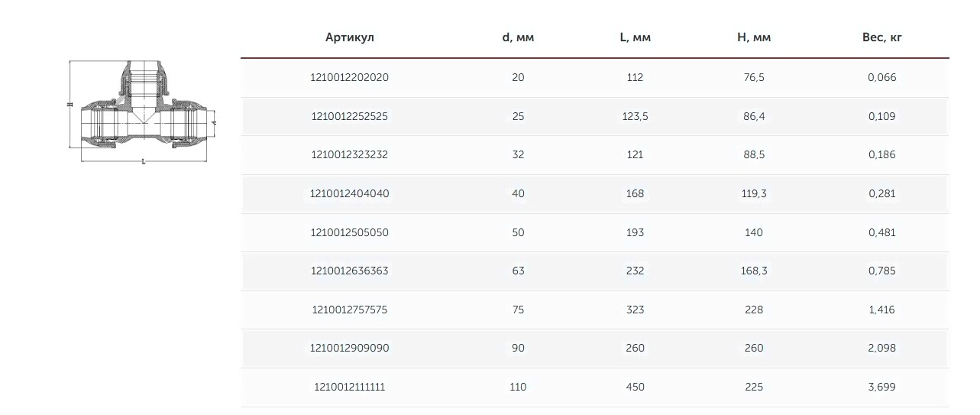Click the weight value 0,066

[x=882, y=77]
